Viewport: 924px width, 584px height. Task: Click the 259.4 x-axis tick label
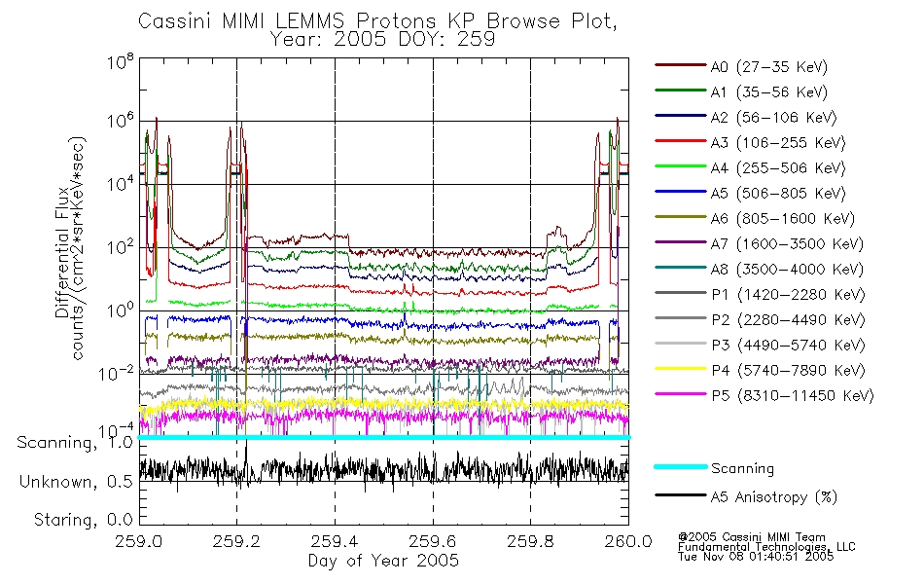pyautogui.click(x=335, y=541)
